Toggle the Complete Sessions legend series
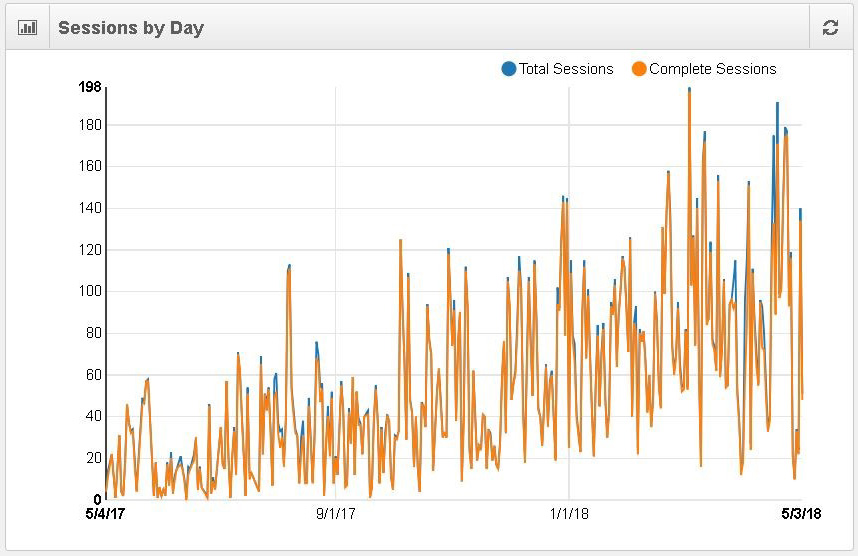The height and width of the screenshot is (556, 858). 704,69
